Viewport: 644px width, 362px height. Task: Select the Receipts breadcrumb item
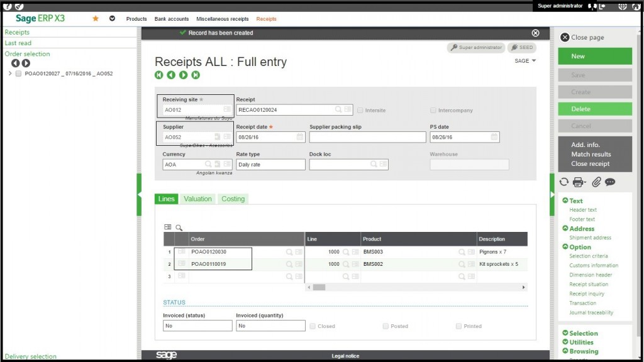point(266,19)
